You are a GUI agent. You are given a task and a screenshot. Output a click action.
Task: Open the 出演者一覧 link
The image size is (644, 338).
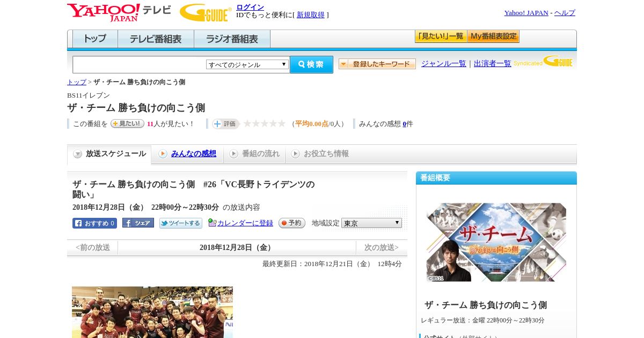[x=493, y=63]
